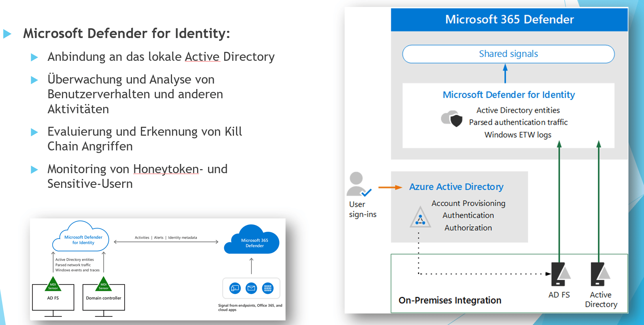
Task: Click 'Parsed authentication traffic' text
Action: (x=518, y=122)
